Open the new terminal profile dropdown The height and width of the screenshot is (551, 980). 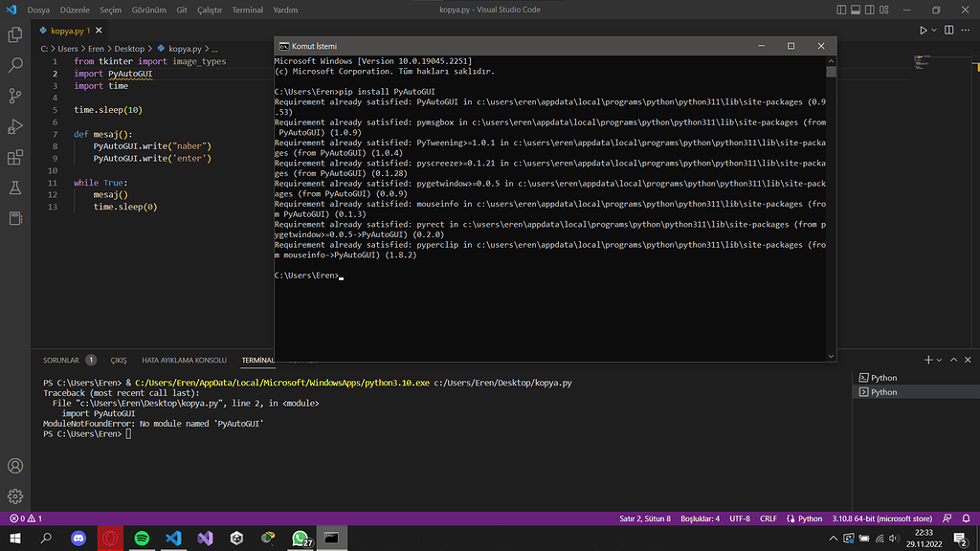(x=939, y=361)
